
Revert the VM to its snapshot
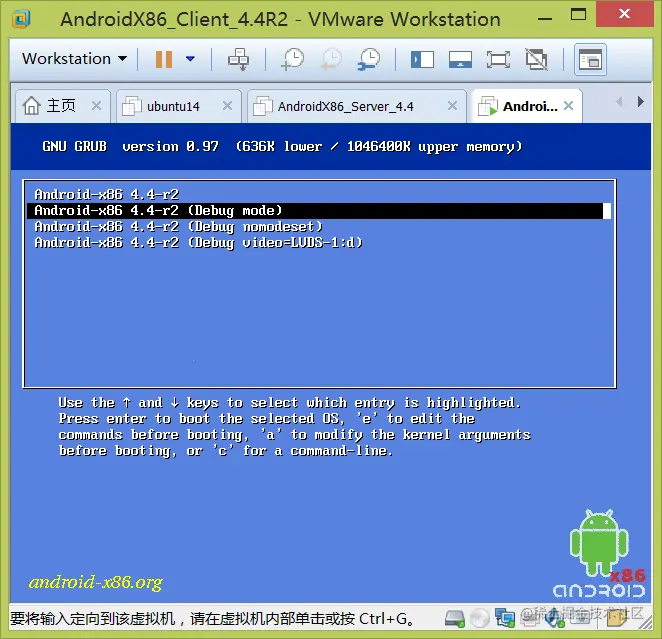(x=331, y=59)
